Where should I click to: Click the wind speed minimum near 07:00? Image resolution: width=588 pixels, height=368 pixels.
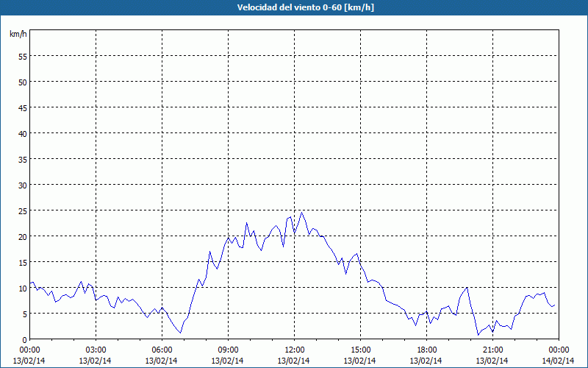[180, 333]
